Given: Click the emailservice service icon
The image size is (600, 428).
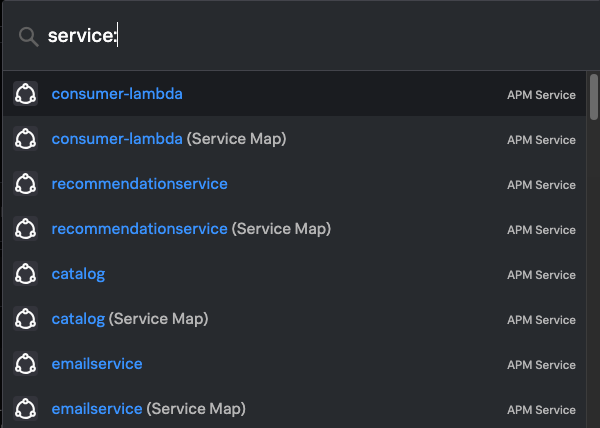Looking at the screenshot, I should 26,364.
